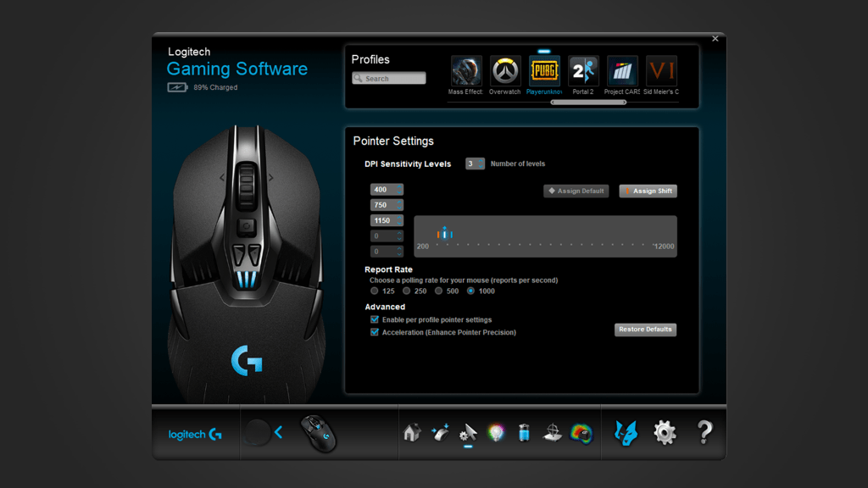This screenshot has height=488, width=868.
Task: Open the button customization icon
Action: click(440, 433)
